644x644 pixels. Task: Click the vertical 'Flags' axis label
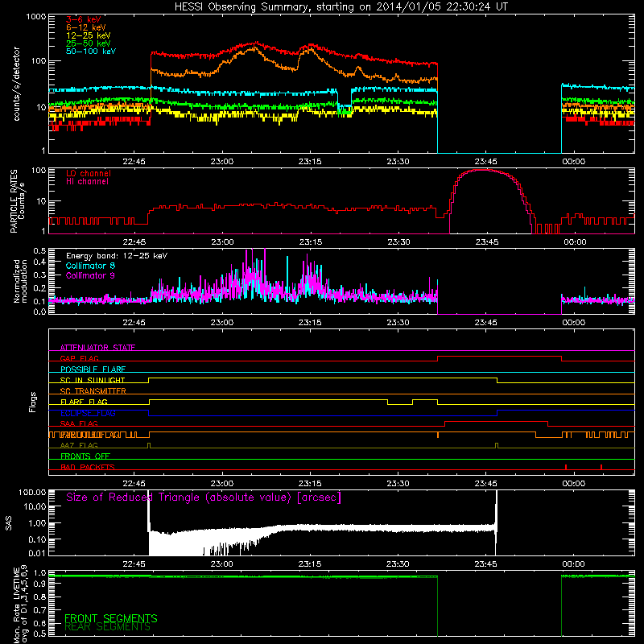click(32, 402)
